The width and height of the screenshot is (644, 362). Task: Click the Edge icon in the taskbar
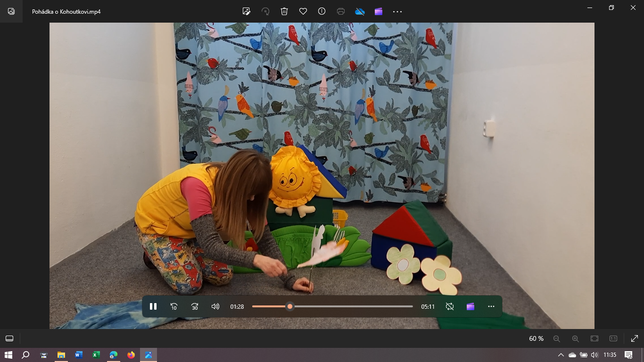point(113,355)
